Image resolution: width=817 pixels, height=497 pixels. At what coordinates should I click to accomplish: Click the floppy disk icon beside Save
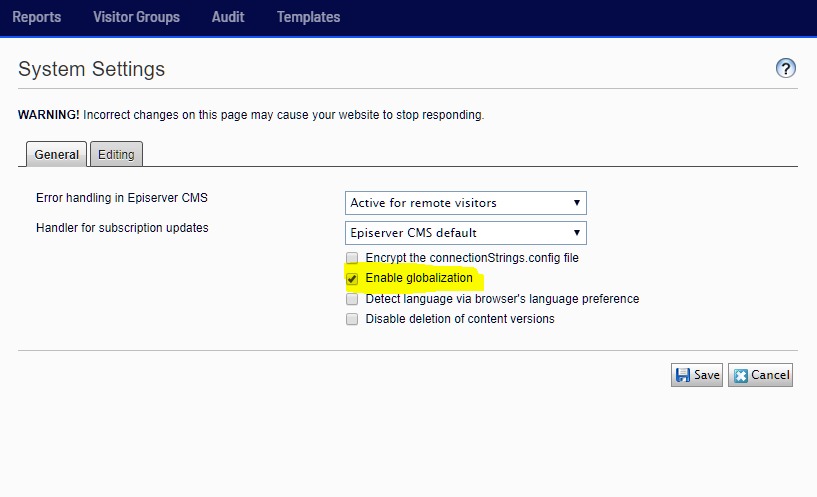pyautogui.click(x=683, y=375)
